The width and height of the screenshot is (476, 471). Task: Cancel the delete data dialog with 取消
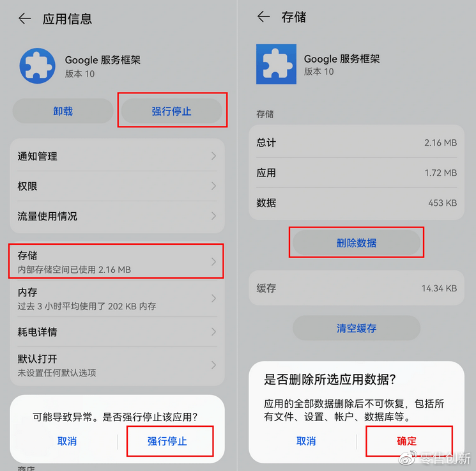pyautogui.click(x=306, y=441)
